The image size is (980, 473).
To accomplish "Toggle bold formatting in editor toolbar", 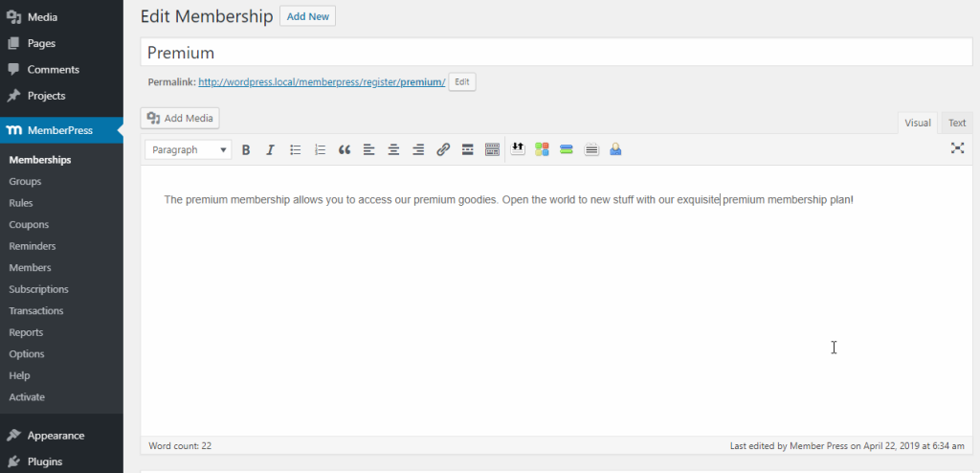I will point(246,149).
